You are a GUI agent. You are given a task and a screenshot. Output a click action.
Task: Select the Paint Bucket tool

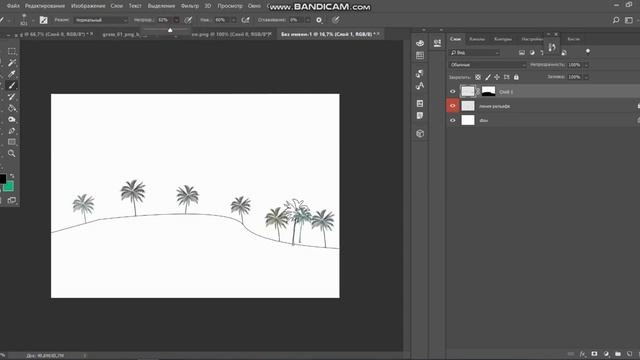point(12,108)
